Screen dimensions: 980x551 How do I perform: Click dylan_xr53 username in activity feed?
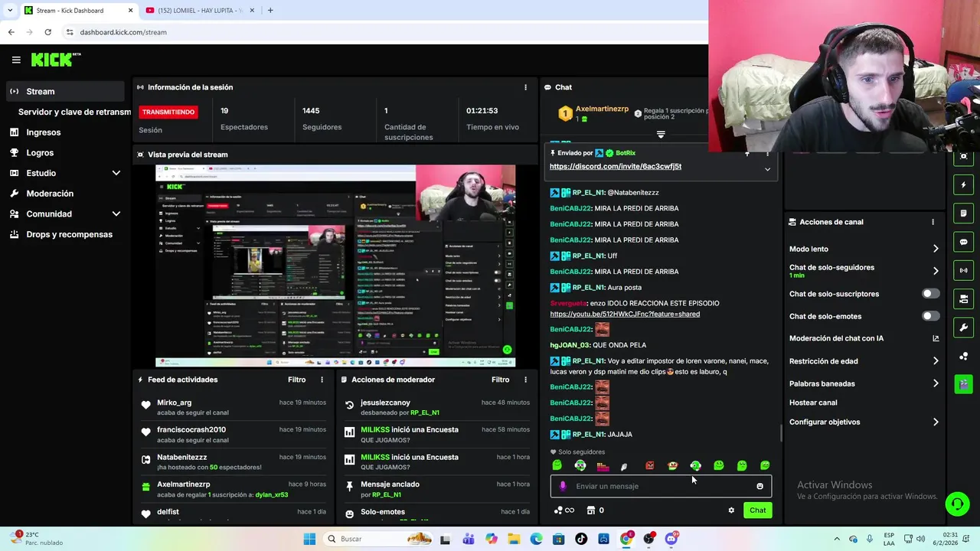[272, 494]
